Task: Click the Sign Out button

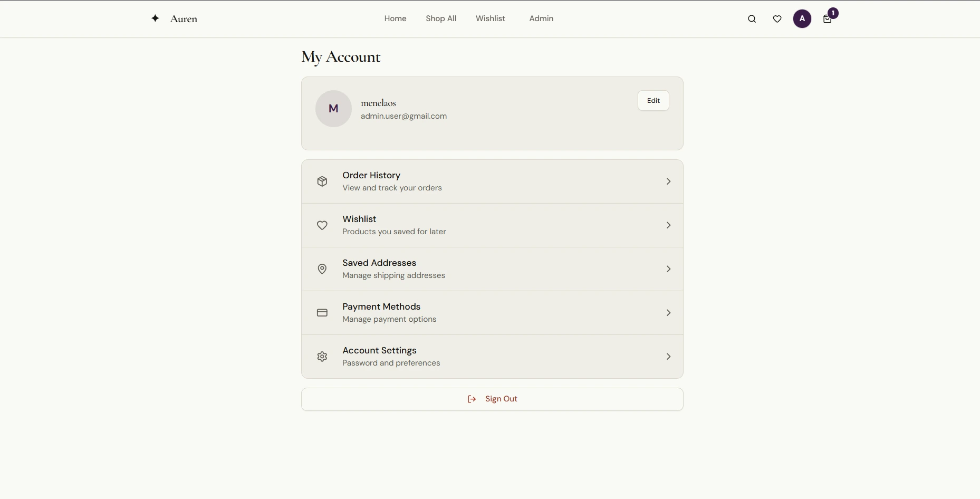Action: click(492, 399)
